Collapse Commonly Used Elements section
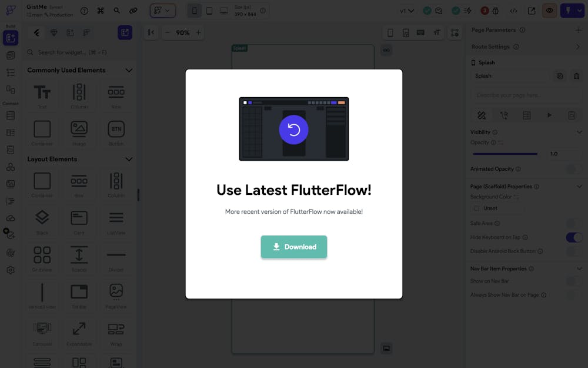588x368 pixels. point(129,70)
